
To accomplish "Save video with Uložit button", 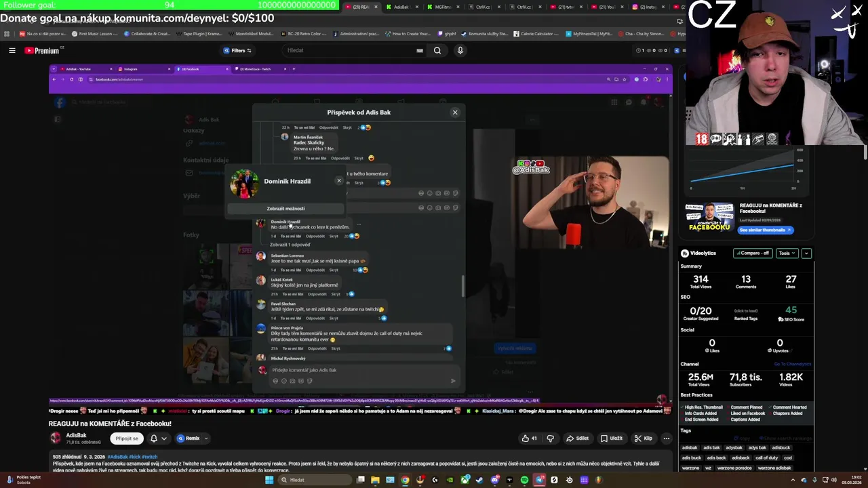I will point(611,439).
